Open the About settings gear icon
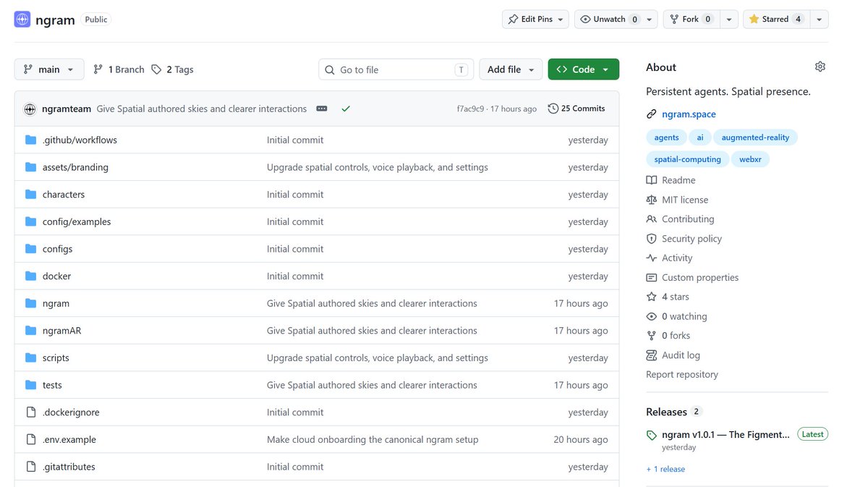 (820, 67)
